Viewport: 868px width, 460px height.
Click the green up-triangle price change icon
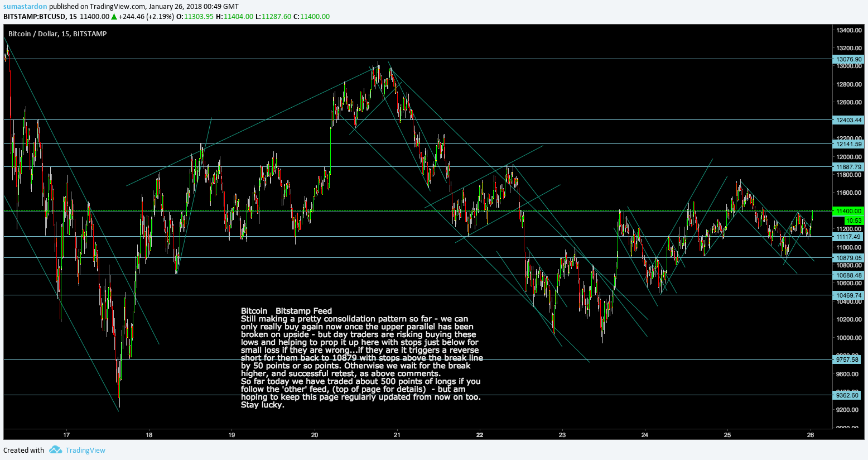tap(114, 16)
